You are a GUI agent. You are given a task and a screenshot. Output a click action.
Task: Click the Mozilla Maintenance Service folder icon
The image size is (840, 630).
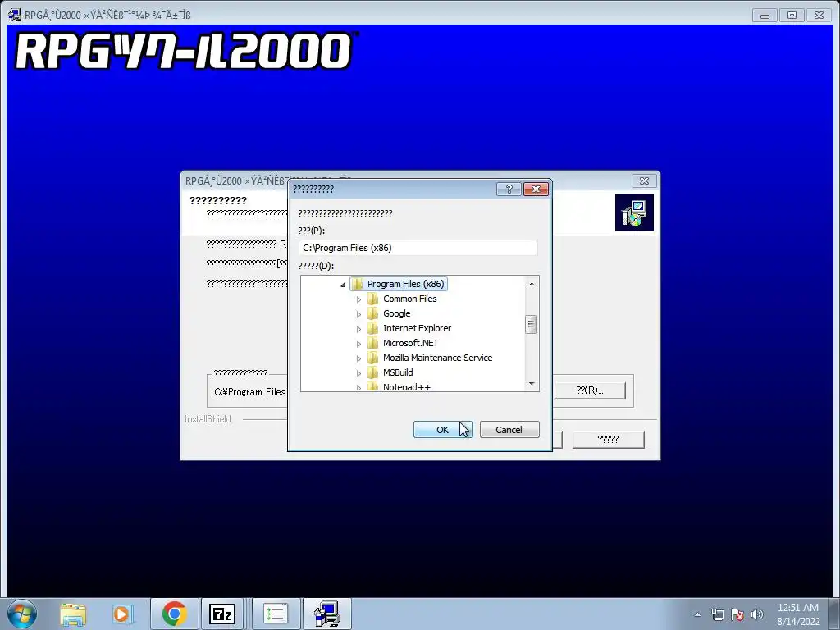pyautogui.click(x=373, y=358)
